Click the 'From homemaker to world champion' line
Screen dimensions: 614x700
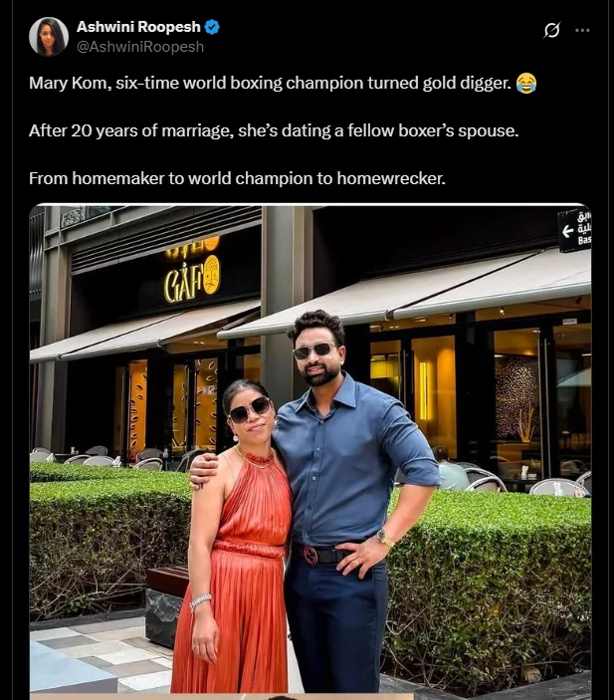(238, 178)
